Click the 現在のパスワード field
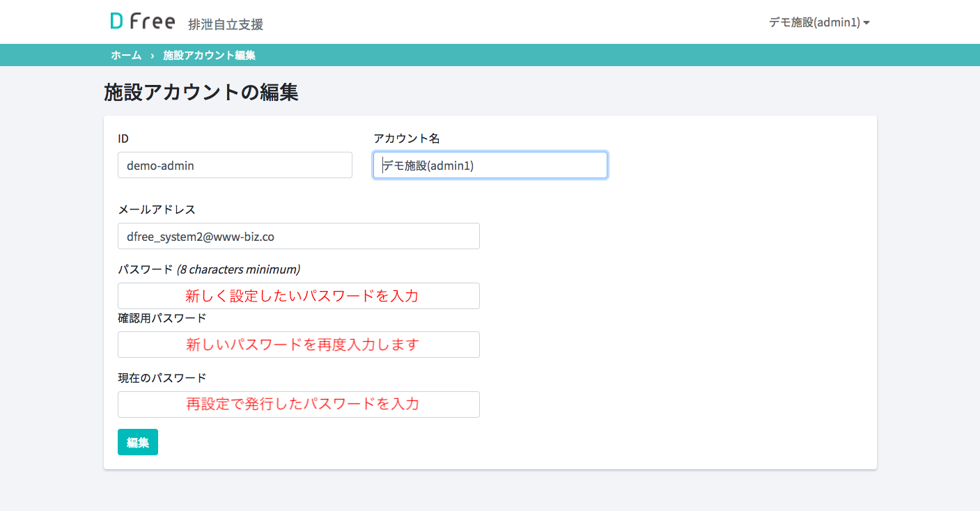 click(x=298, y=404)
